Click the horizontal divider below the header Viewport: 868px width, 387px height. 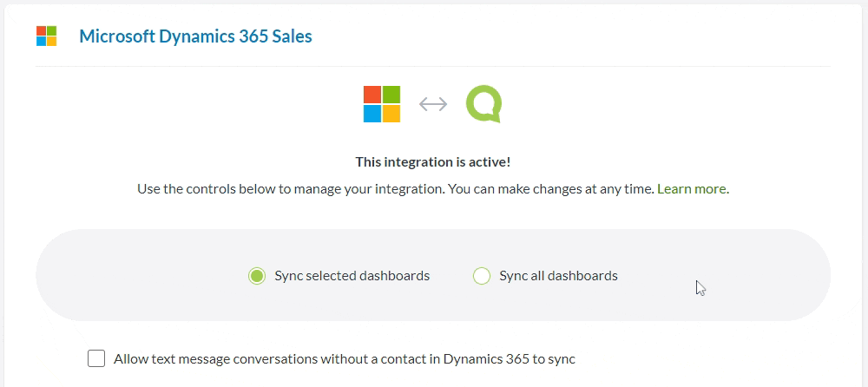(432, 66)
